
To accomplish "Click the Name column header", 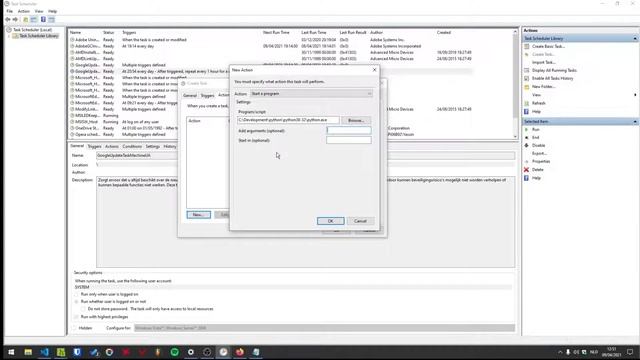I will click(76, 32).
